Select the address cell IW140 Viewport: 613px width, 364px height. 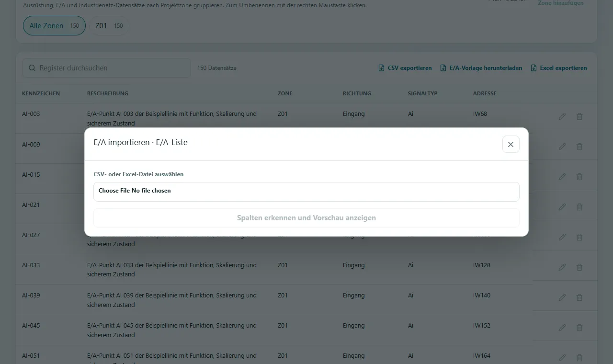tap(482, 296)
